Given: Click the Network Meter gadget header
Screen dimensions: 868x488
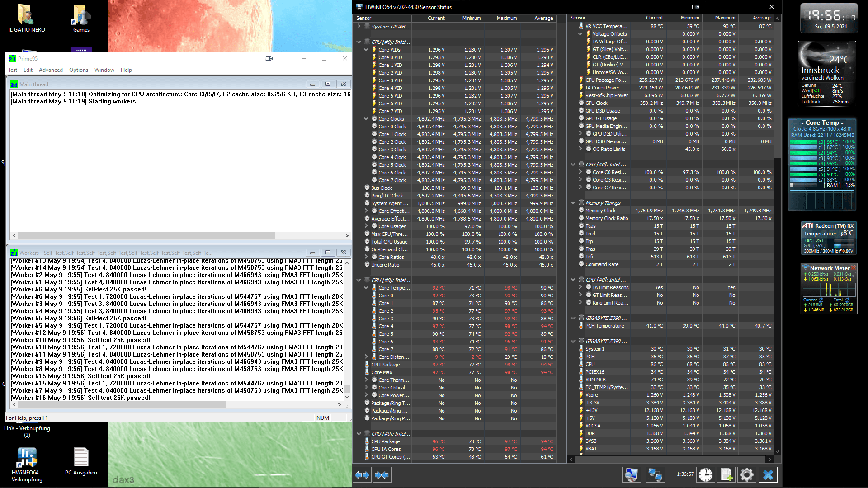Looking at the screenshot, I should pos(829,268).
